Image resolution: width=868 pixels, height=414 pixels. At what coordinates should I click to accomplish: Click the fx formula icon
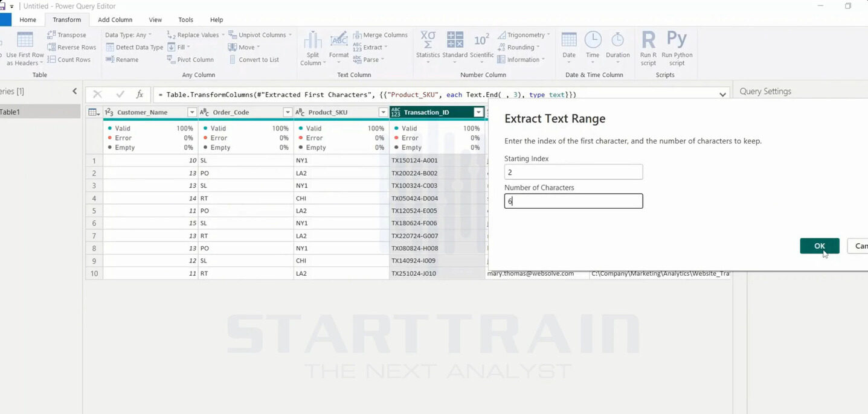click(140, 94)
